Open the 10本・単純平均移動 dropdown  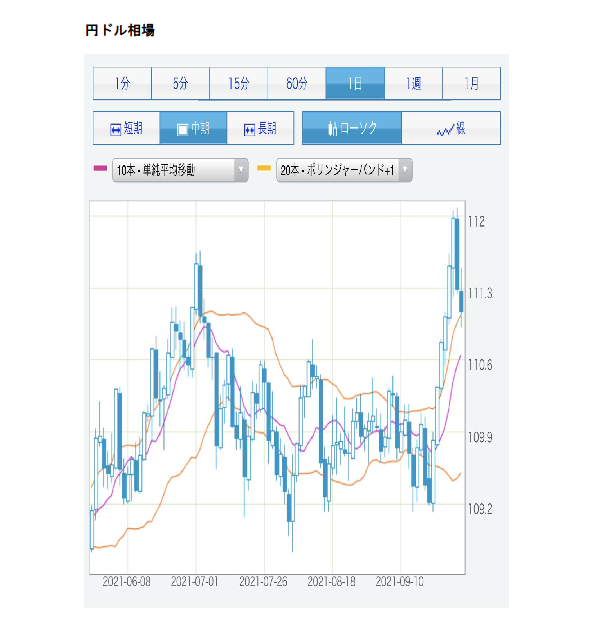coord(180,170)
